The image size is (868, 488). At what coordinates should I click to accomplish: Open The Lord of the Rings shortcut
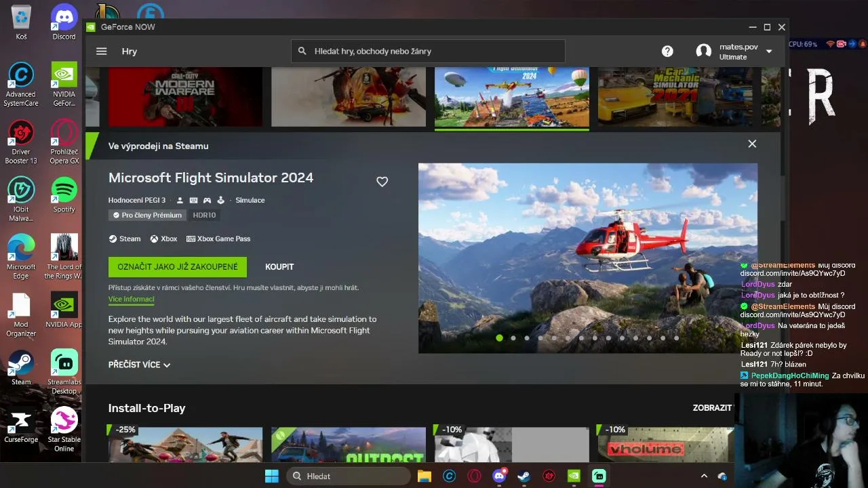pyautogui.click(x=64, y=257)
